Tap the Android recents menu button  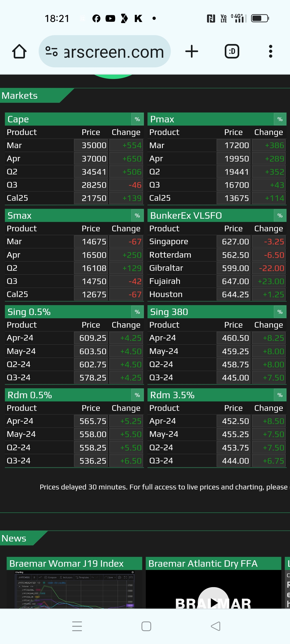pos(77,626)
